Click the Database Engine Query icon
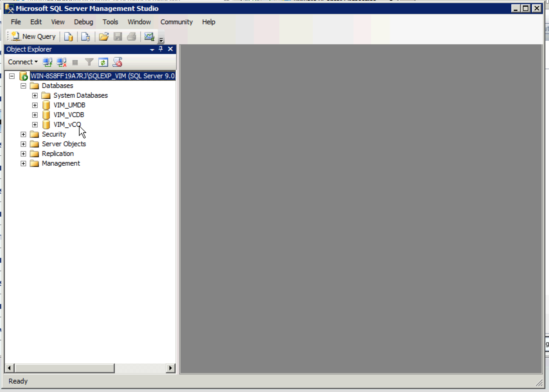The height and width of the screenshot is (392, 549). click(x=69, y=37)
